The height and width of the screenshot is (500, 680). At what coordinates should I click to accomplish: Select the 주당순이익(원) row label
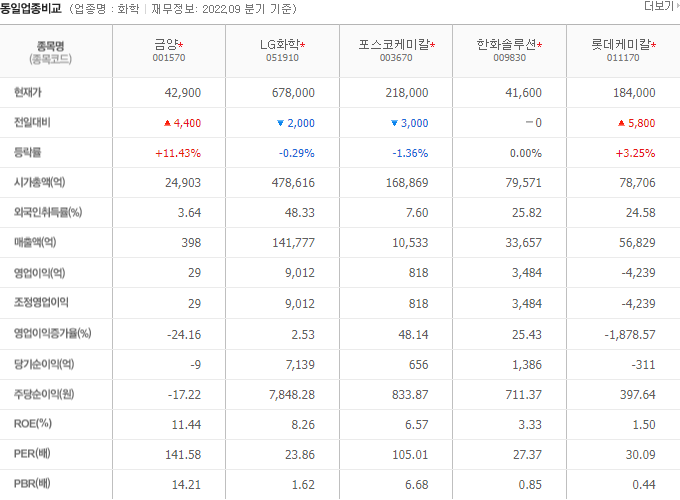[x=44, y=394]
